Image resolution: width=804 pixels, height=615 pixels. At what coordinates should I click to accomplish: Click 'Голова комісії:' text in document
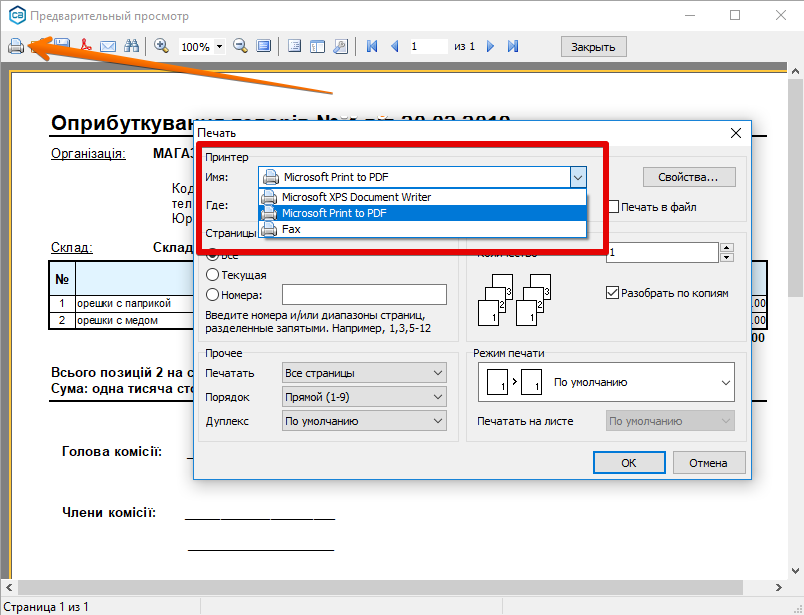click(112, 451)
